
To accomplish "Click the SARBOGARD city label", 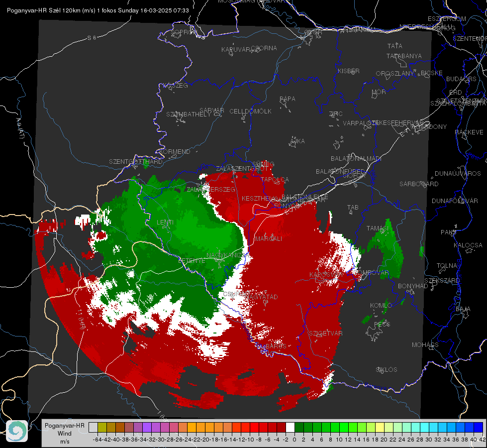I will 419,184.
